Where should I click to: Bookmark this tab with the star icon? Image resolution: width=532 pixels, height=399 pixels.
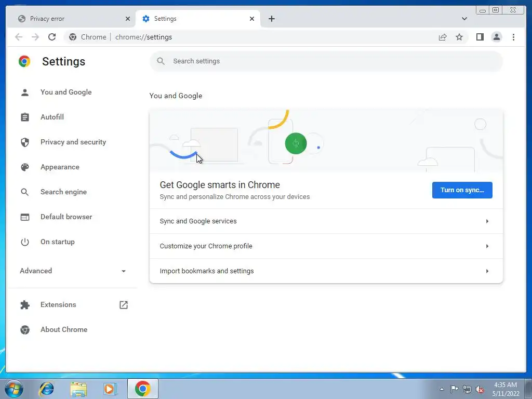[459, 37]
